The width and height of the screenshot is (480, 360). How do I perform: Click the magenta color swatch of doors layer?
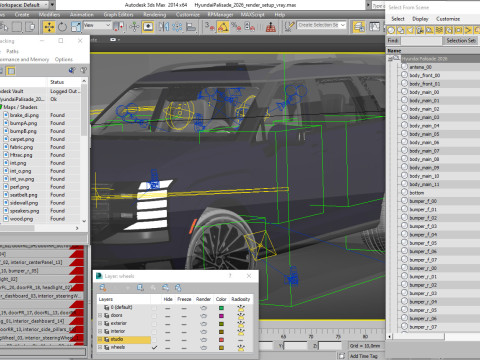coord(221,316)
